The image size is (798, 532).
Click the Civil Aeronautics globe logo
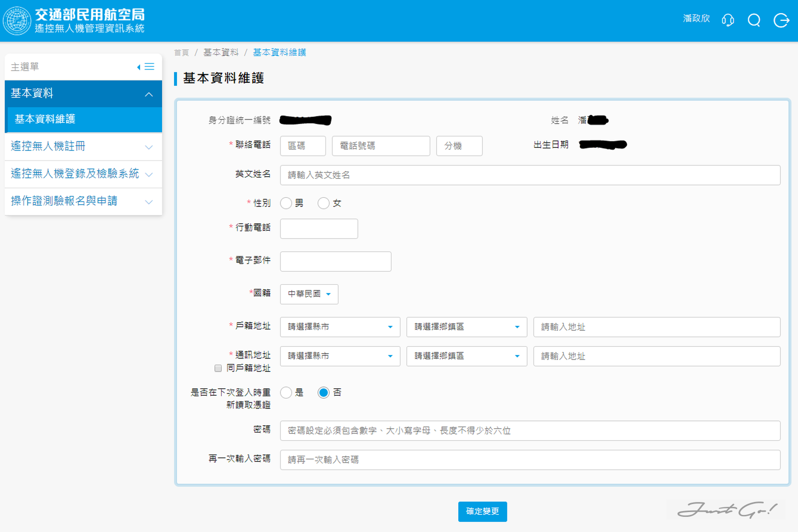tap(17, 20)
